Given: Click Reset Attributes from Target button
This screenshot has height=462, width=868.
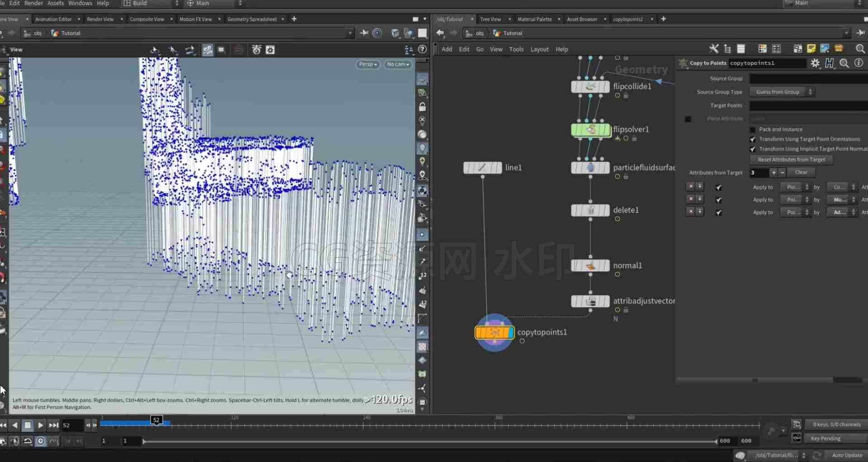Looking at the screenshot, I should pyautogui.click(x=791, y=160).
